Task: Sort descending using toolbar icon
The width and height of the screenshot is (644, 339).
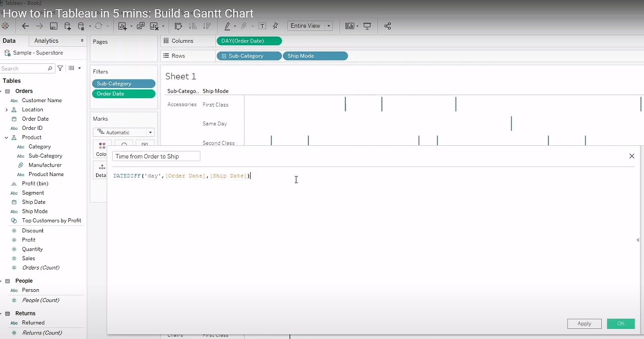Action: pos(207,26)
